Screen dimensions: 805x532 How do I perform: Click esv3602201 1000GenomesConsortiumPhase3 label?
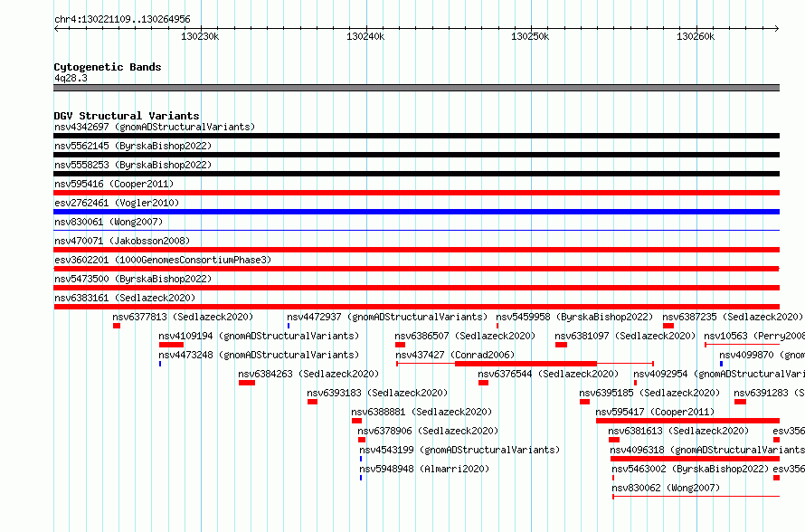[163, 260]
